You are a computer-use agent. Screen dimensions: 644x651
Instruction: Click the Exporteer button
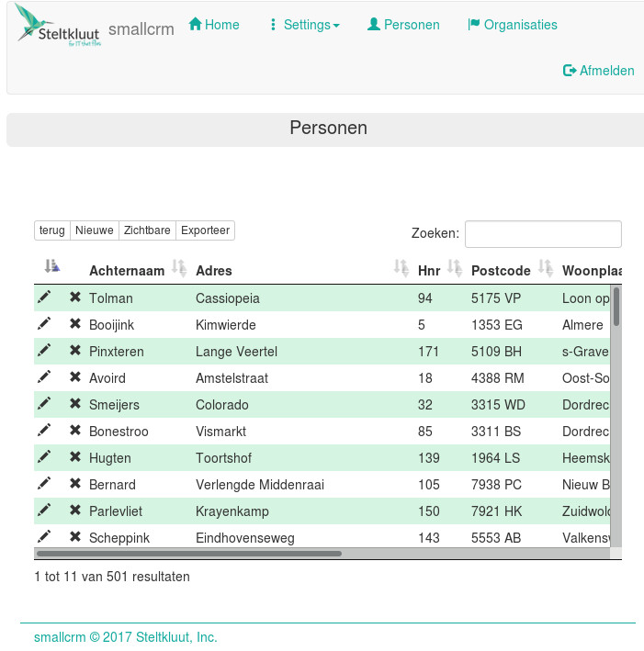tap(205, 230)
